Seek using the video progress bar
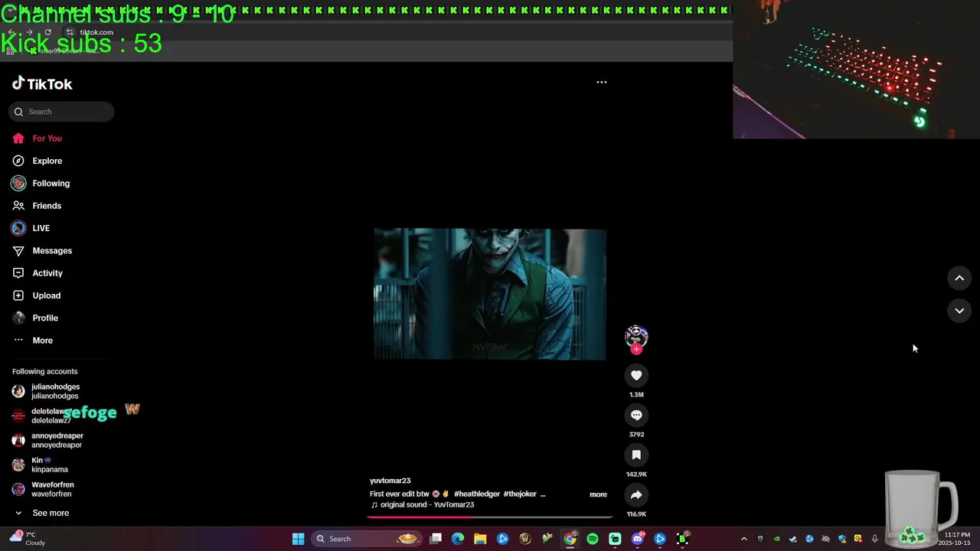 tap(490, 517)
